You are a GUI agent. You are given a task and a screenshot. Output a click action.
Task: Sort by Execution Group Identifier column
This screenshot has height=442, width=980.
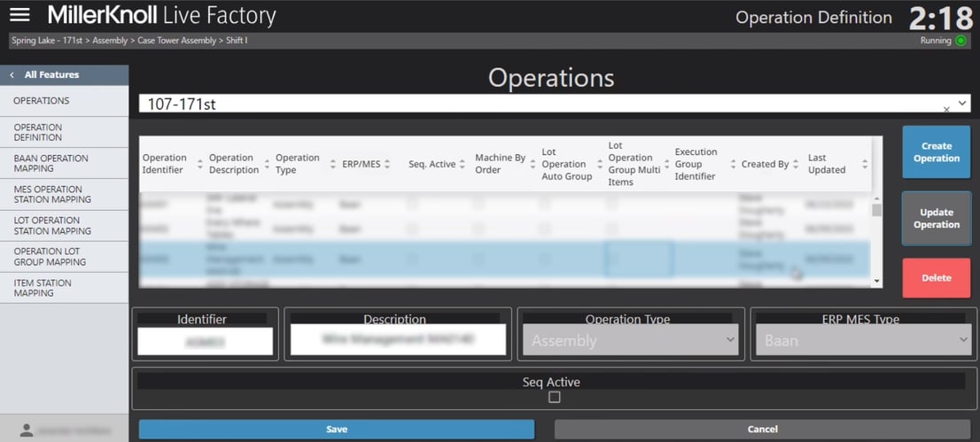pyautogui.click(x=733, y=164)
